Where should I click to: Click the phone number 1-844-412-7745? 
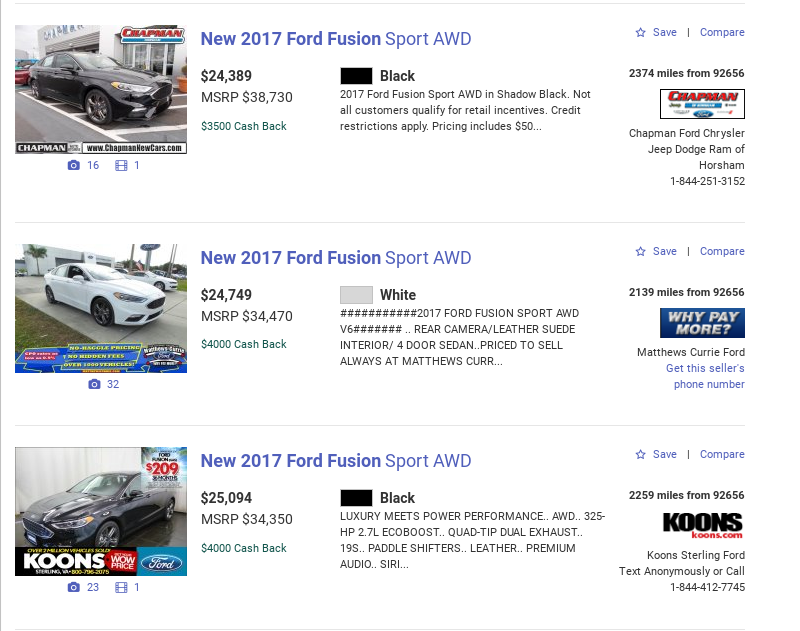707,587
